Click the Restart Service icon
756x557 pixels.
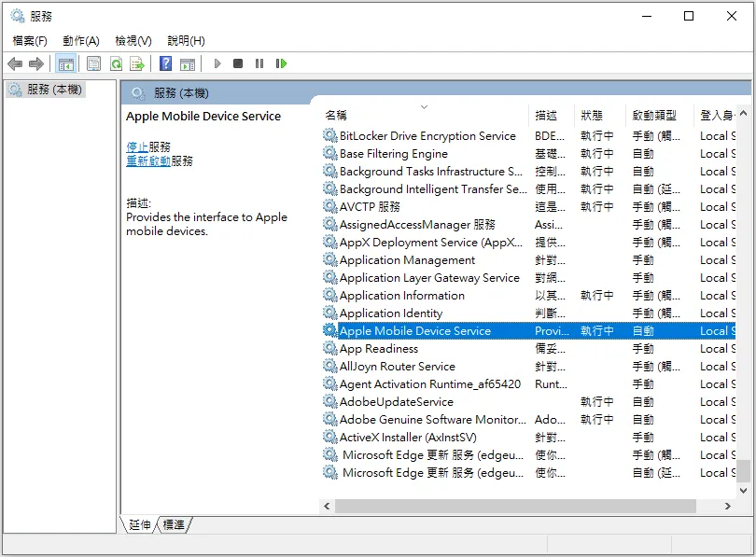coord(281,63)
